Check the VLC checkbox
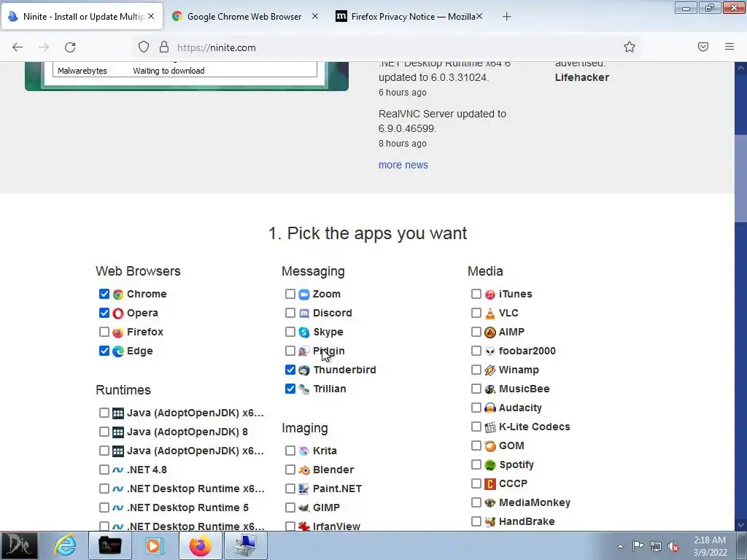Viewport: 747px width, 560px height. [x=476, y=313]
